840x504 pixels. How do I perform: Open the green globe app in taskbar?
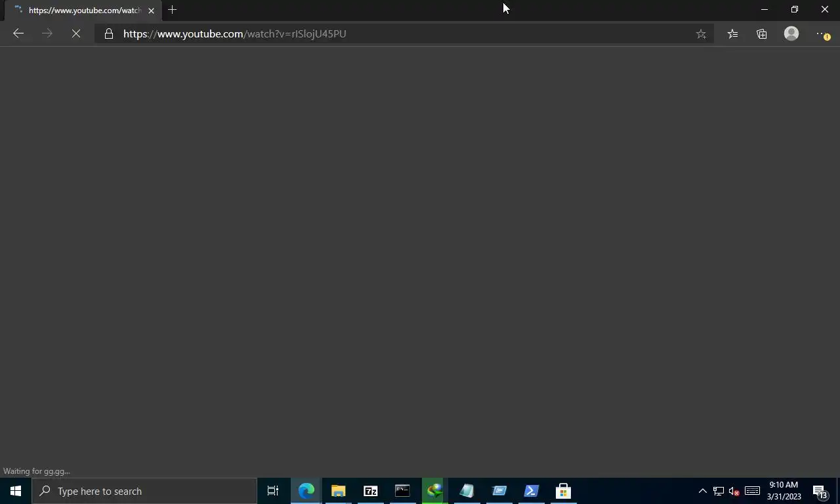pyautogui.click(x=434, y=491)
